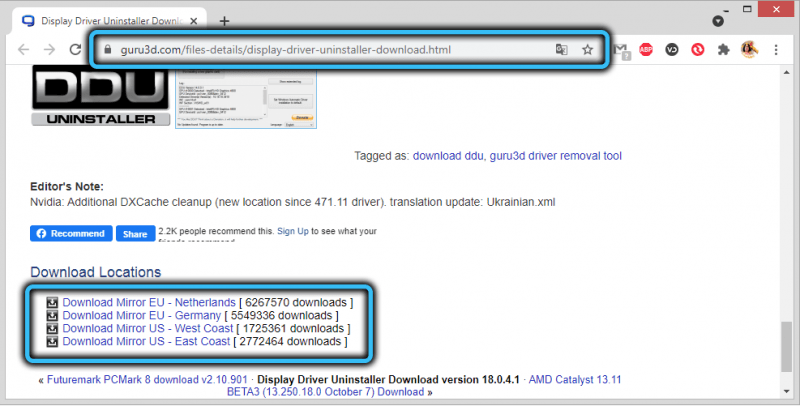The image size is (800, 406).
Task: Follow the 'download ddu' tag link
Action: coord(448,156)
